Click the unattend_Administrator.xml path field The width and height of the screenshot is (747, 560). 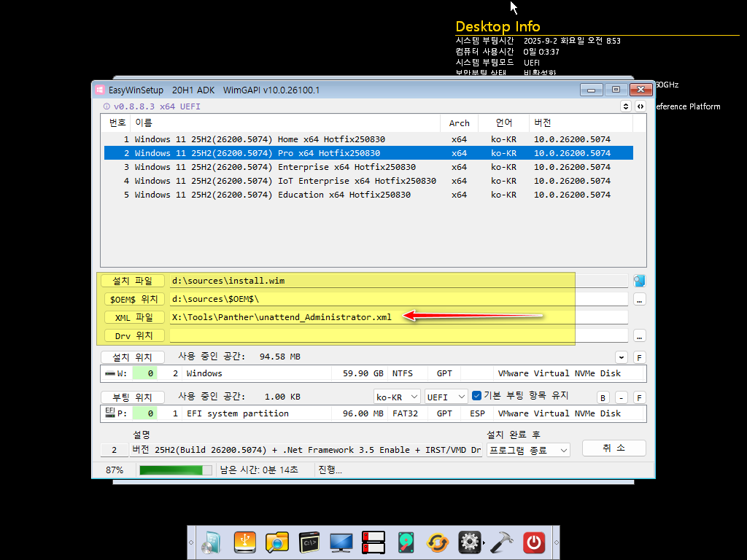(399, 317)
